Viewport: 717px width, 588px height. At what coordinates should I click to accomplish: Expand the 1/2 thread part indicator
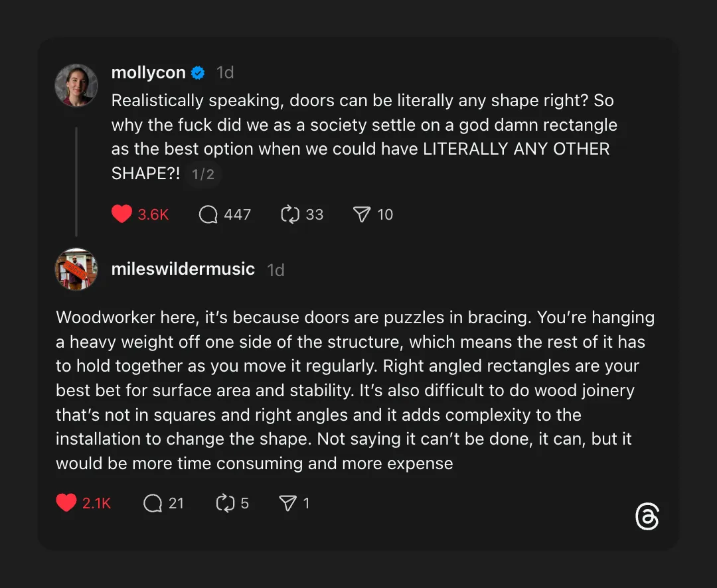(x=203, y=175)
